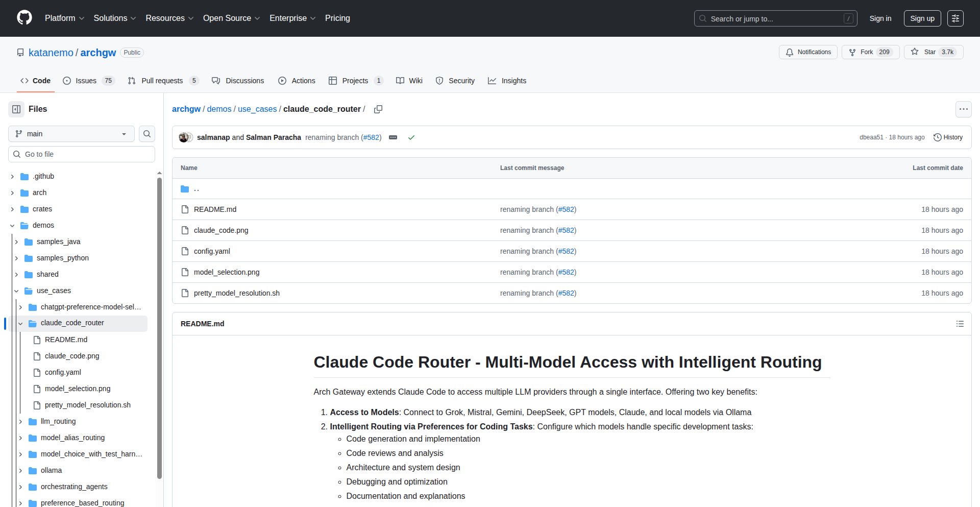Open the Notifications bell button
980x507 pixels.
point(808,52)
